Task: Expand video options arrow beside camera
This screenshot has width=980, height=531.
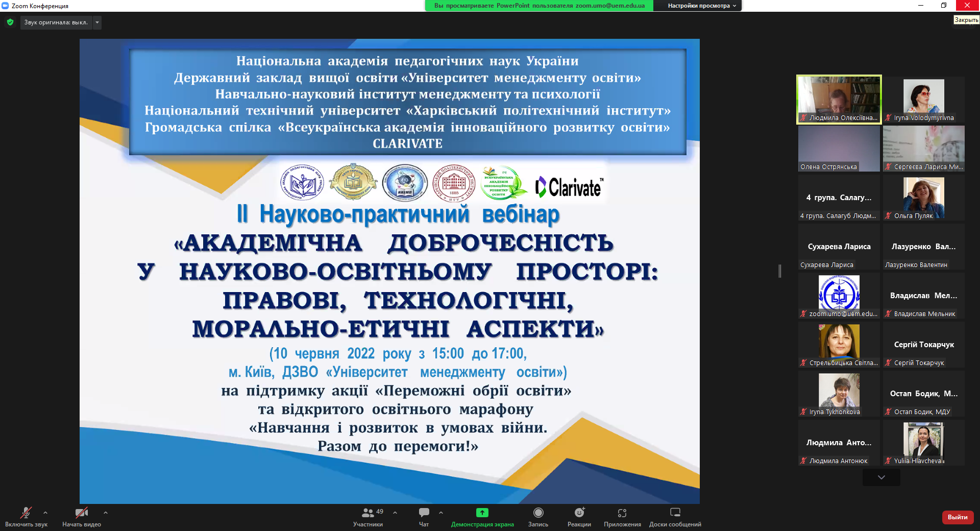Action: click(x=106, y=513)
